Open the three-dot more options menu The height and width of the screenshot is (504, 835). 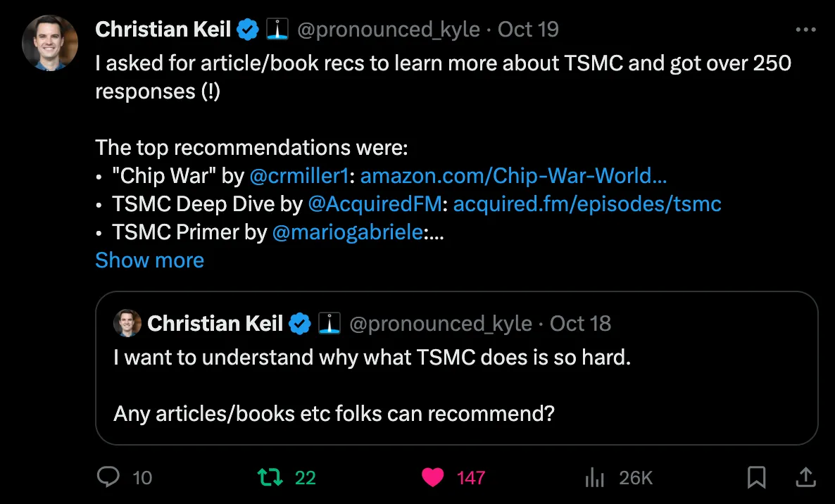805,30
